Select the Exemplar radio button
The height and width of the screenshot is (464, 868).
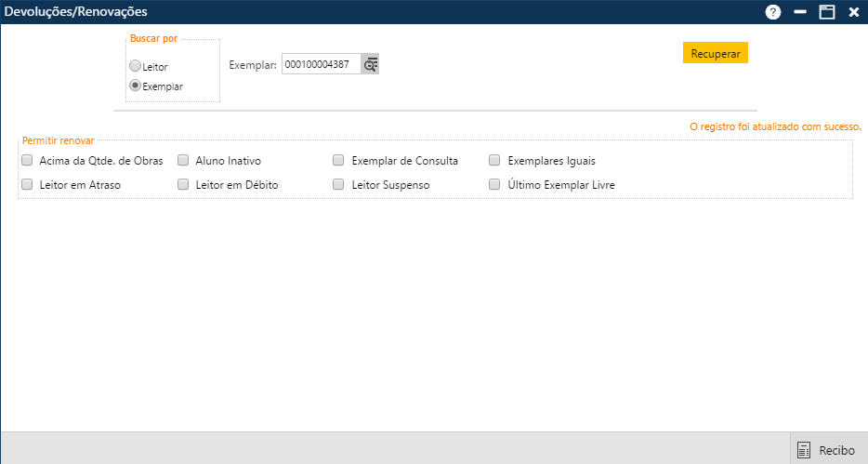(136, 86)
